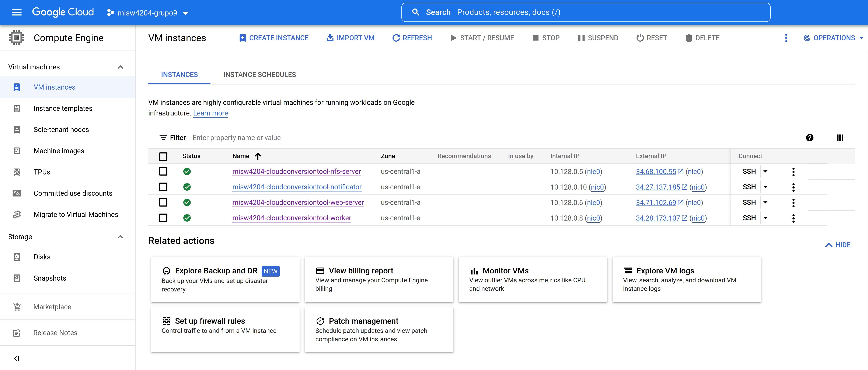Check the select-all instances checkbox
Image resolution: width=868 pixels, height=370 pixels.
click(163, 156)
